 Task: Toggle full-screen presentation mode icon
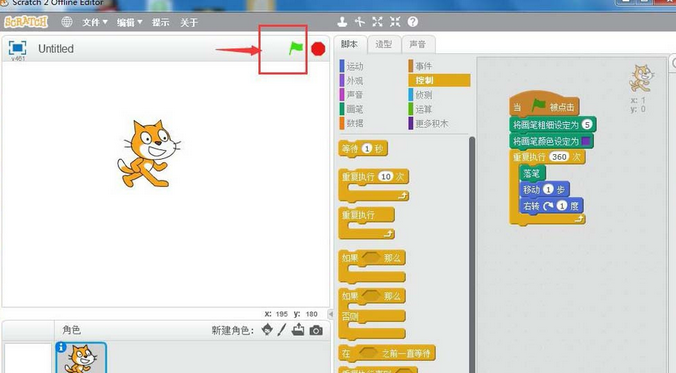point(17,48)
